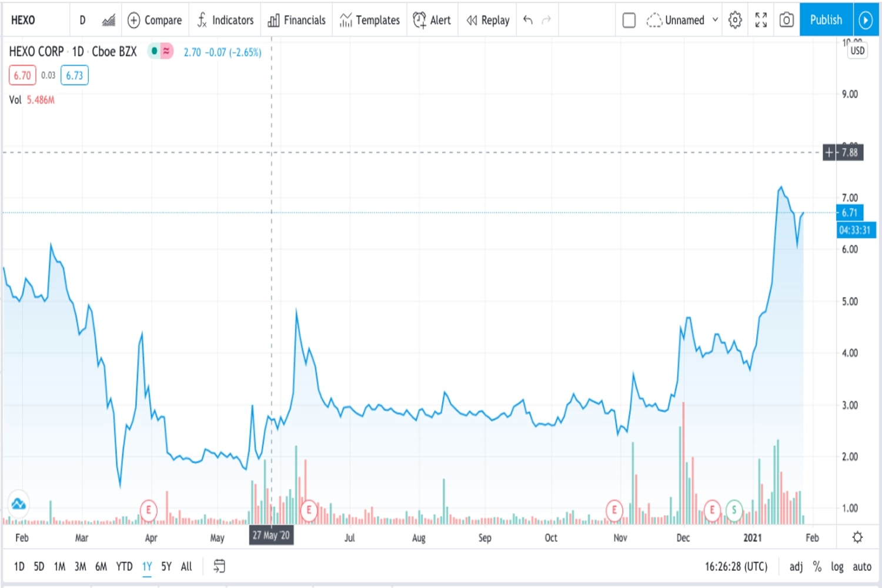Click the layout square icon

pyautogui.click(x=629, y=20)
